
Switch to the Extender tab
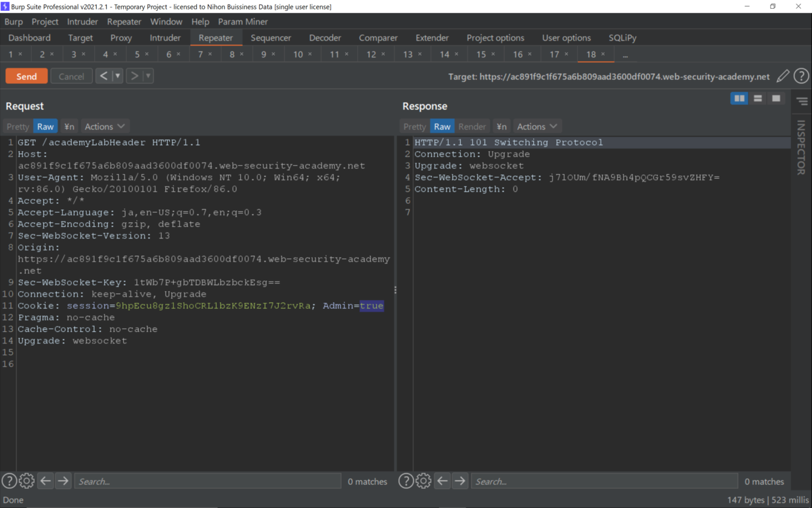click(432, 38)
